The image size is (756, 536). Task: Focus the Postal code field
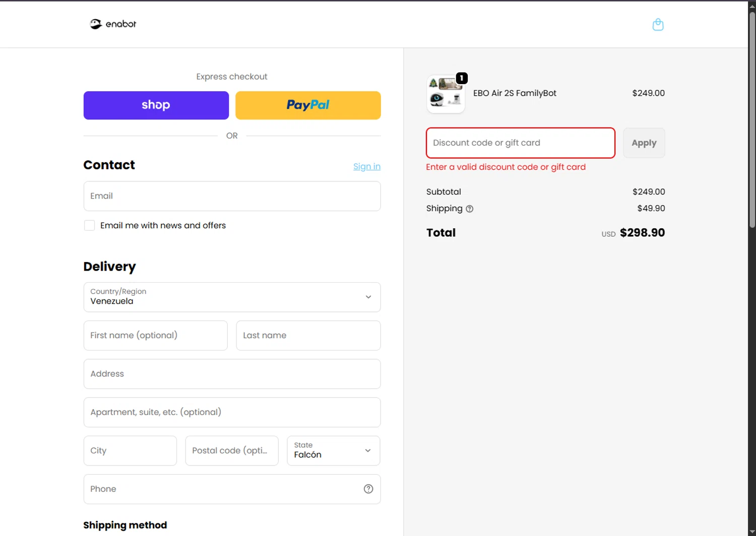click(x=232, y=450)
